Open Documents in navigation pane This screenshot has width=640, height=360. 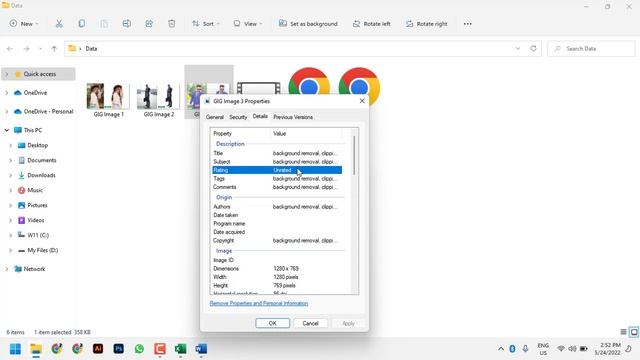[42, 160]
